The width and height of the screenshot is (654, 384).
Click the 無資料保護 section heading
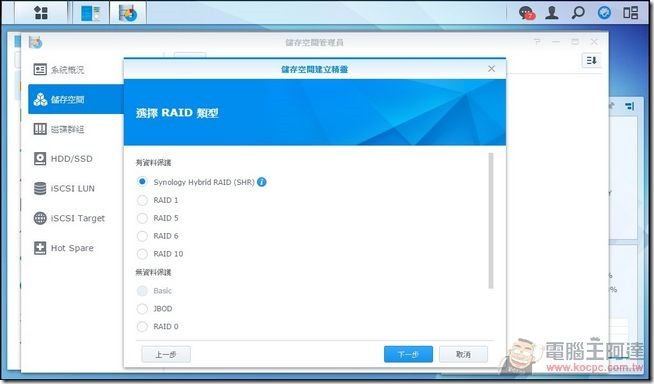pos(153,272)
